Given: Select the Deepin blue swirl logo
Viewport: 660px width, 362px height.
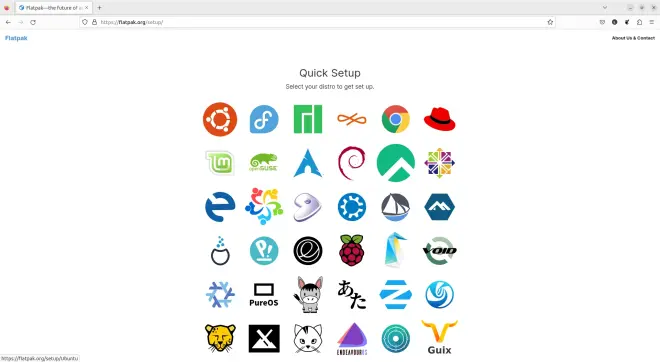Looking at the screenshot, I should pos(439,295).
